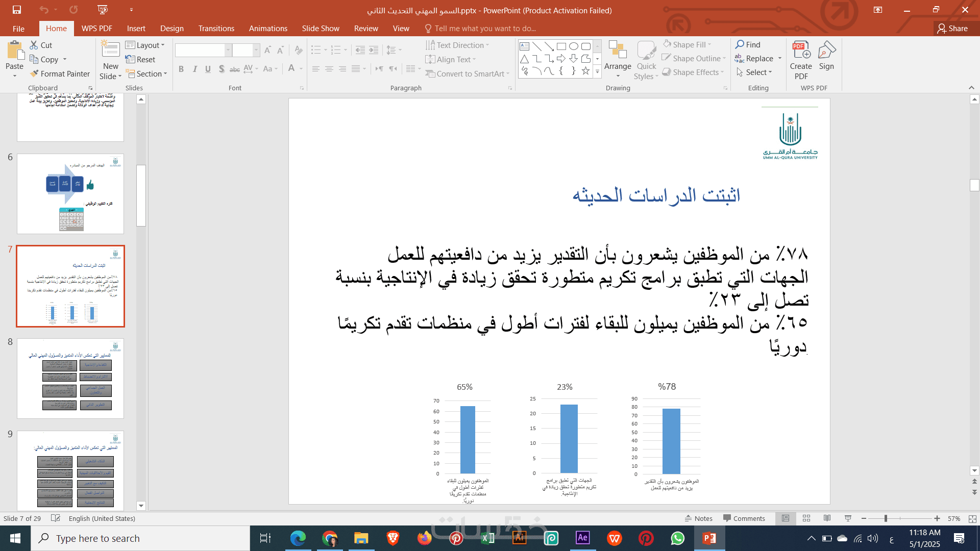Select the Find magnifier tool
The image size is (980, 551).
[x=740, y=45]
